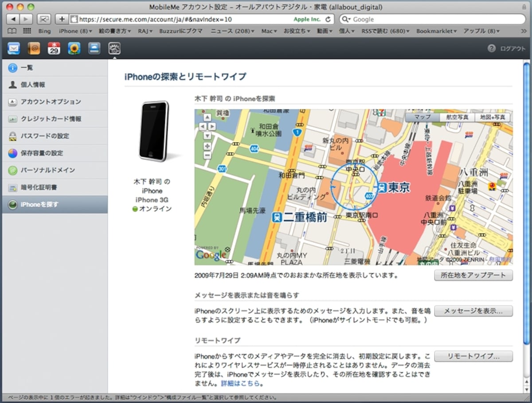This screenshot has width=532, height=403.
Task: Open Top Sites grid icon
Action: coord(27,31)
